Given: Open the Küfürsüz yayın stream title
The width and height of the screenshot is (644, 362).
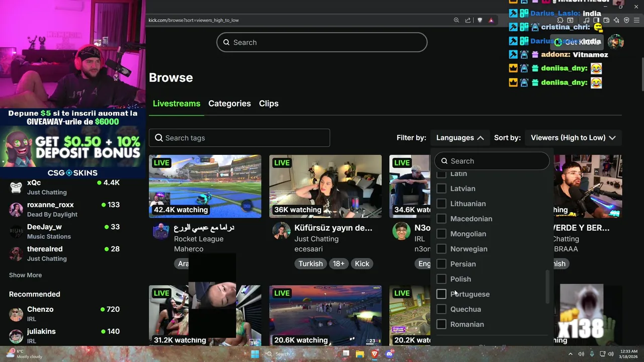Looking at the screenshot, I should [333, 228].
